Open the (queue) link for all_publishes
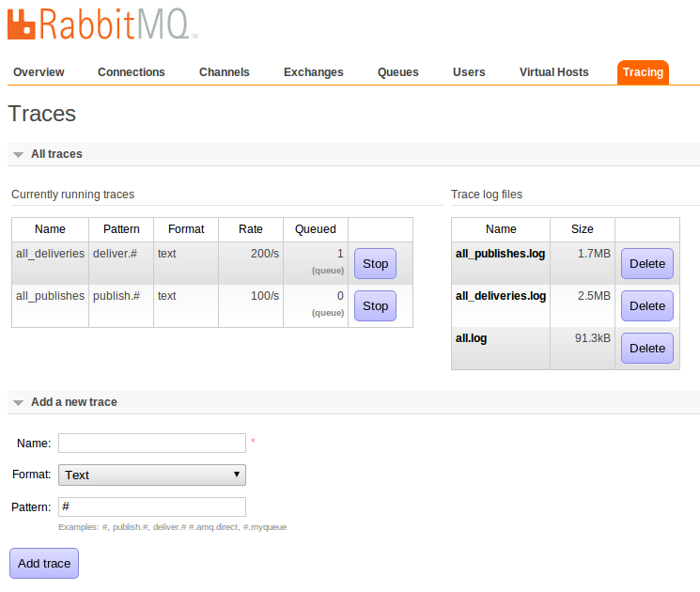Viewport: 700px width, 592px height. 328,313
